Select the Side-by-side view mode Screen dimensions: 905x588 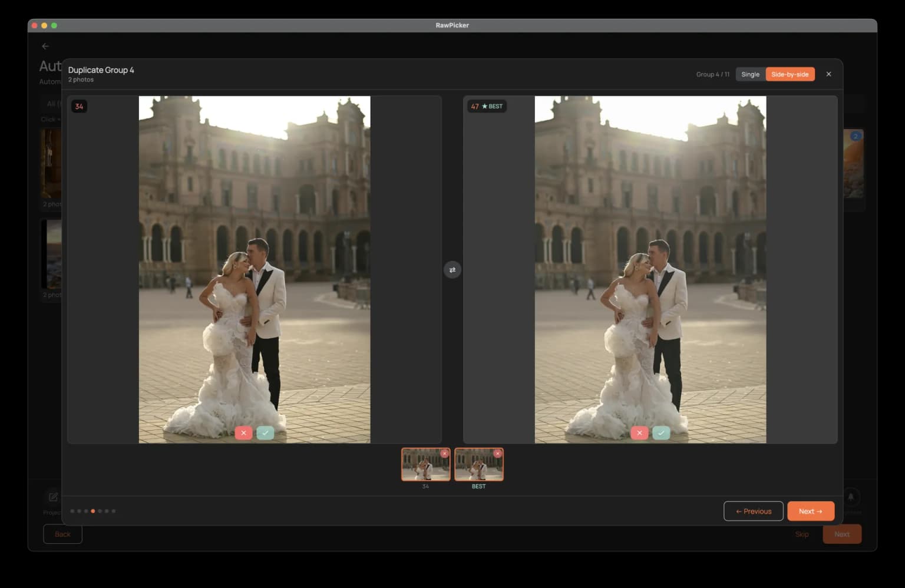pos(790,74)
